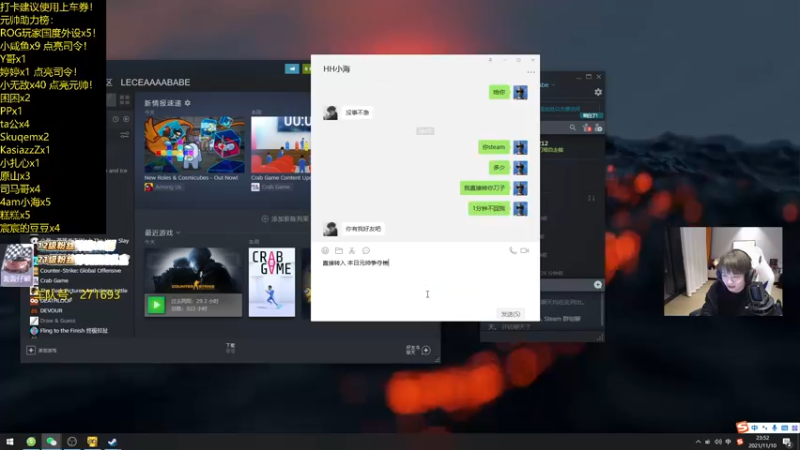Click the blue announcement button in Steam header
The width and height of the screenshot is (800, 450).
tap(292, 68)
